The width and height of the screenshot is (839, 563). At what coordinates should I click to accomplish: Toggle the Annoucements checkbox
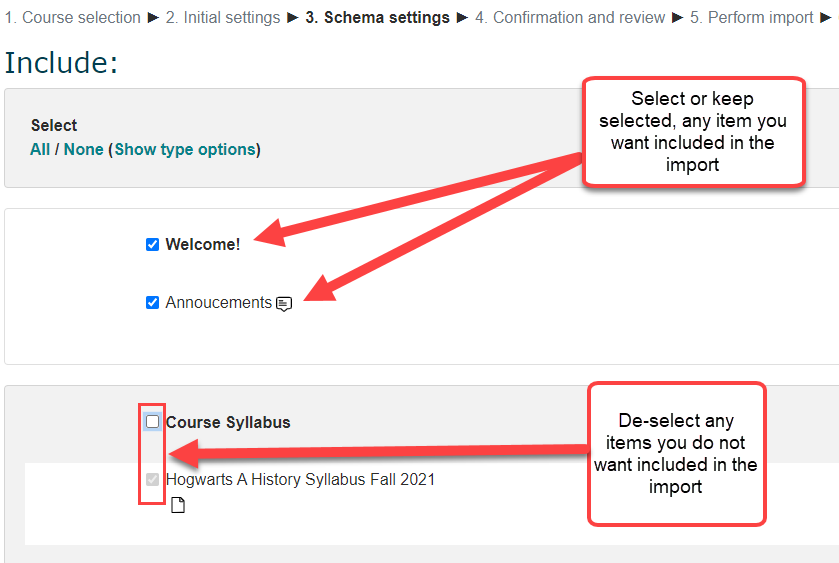(153, 303)
